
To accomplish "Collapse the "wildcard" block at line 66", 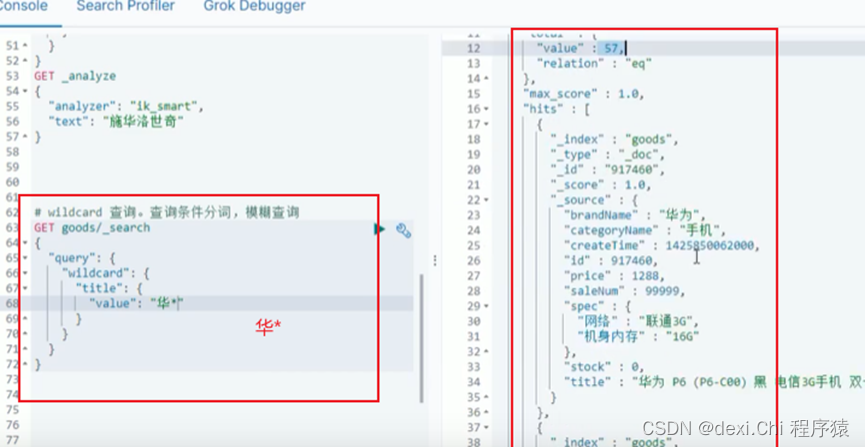I will tap(25, 274).
